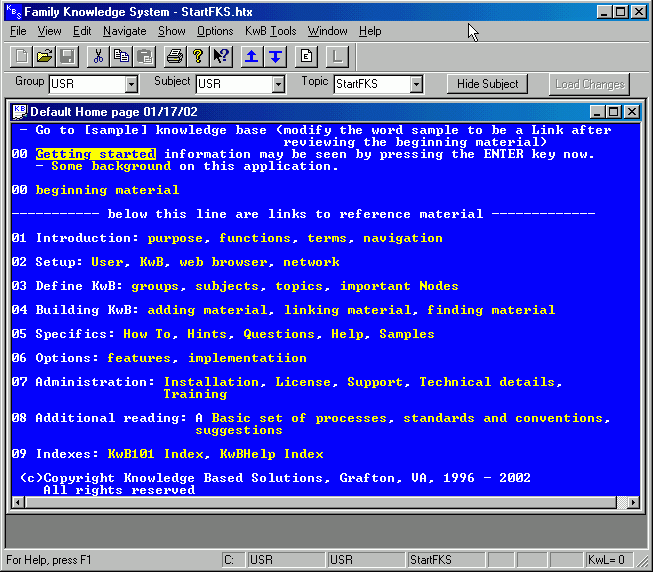Follow the License link
This screenshot has height=572, width=653.
303,382
